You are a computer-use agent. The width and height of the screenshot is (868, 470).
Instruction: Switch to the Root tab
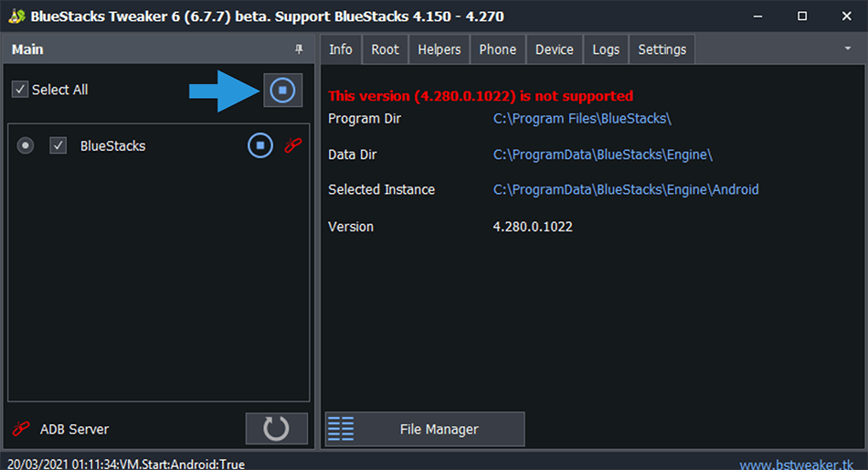[x=385, y=49]
